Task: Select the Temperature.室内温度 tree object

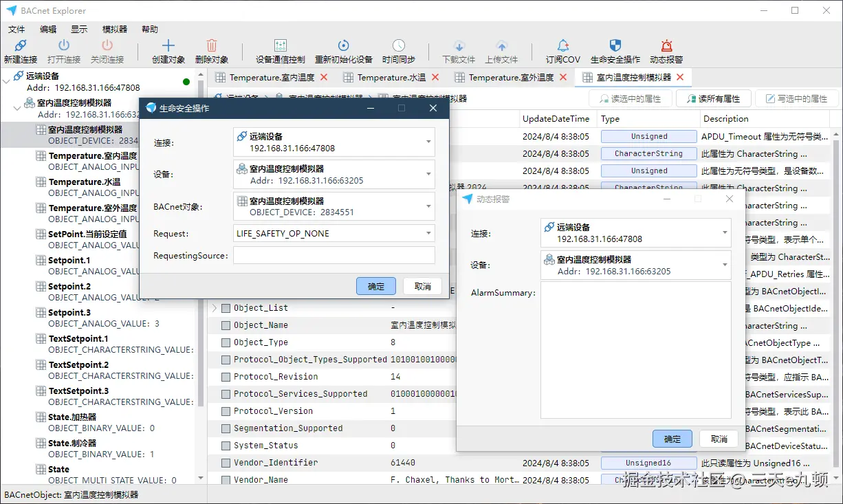Action: coord(92,155)
